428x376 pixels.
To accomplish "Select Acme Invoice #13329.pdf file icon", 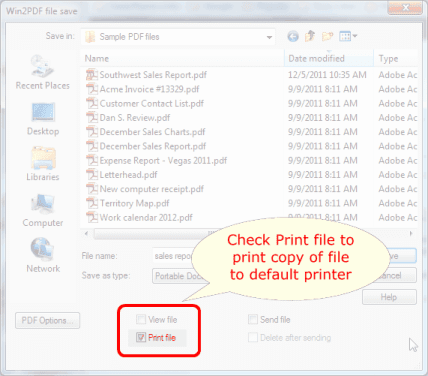I will (x=92, y=89).
